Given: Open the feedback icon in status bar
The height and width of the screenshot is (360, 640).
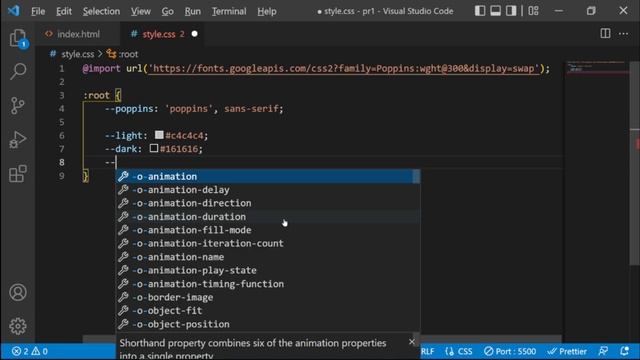Looking at the screenshot, I should [603, 351].
